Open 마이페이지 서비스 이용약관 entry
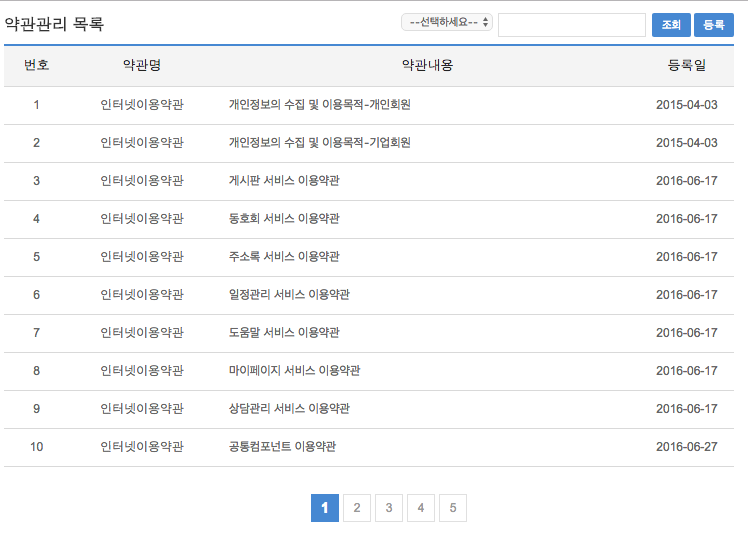Viewport: 748px width, 535px height. pyautogui.click(x=294, y=371)
